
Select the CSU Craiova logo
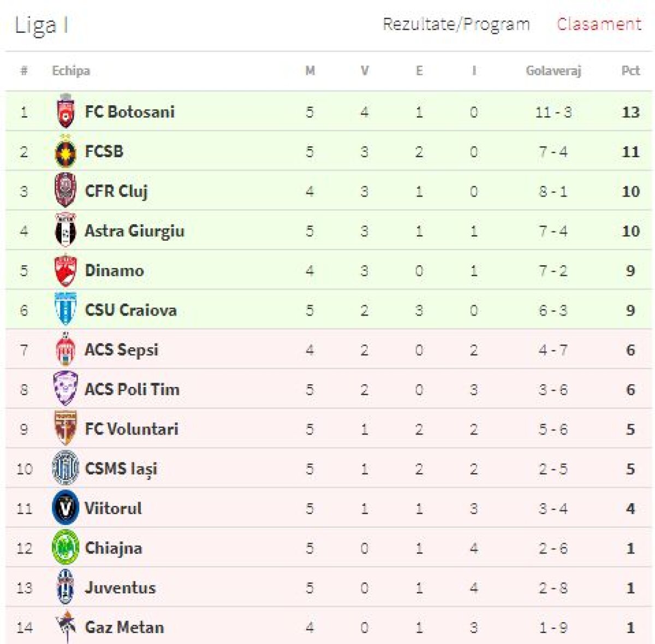[x=65, y=310]
